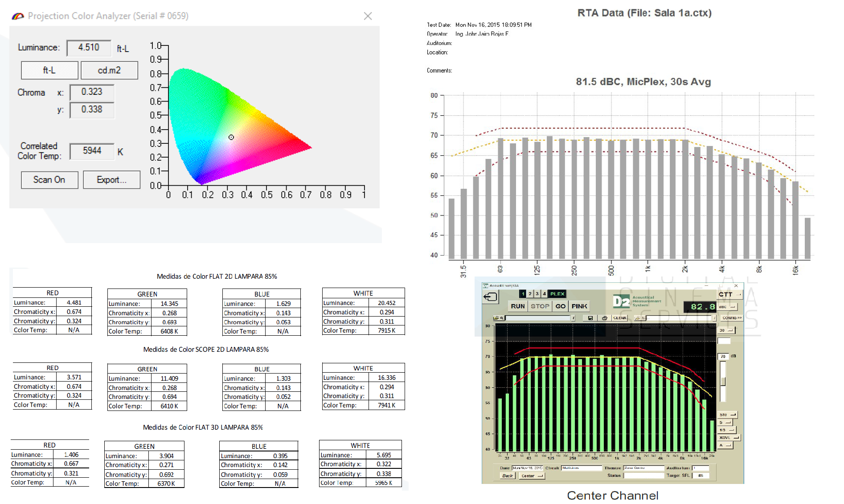Screen dimensions: 844x504
Task: Click SCOPE 2D WHITE color temp 7941 K
Action: [x=387, y=405]
